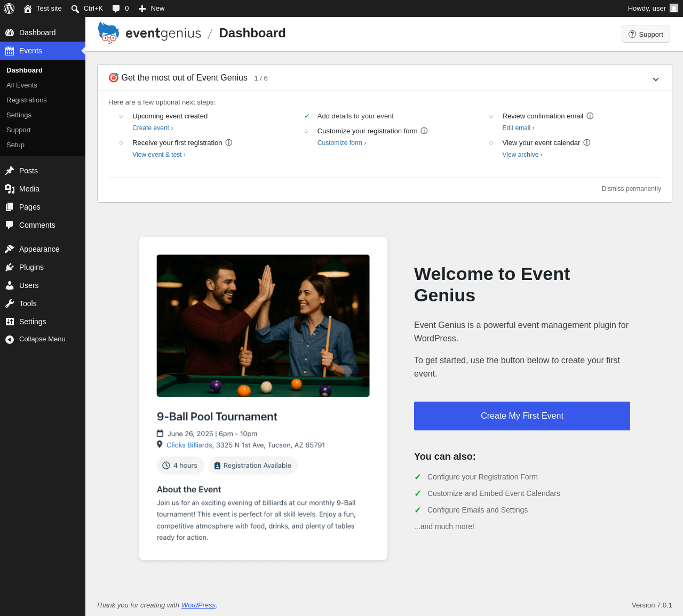
Task: Click the Add details to your event checkmark
Action: [x=307, y=116]
